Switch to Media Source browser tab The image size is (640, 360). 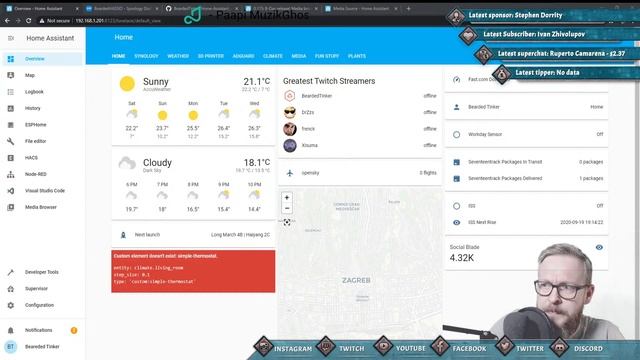pos(360,8)
